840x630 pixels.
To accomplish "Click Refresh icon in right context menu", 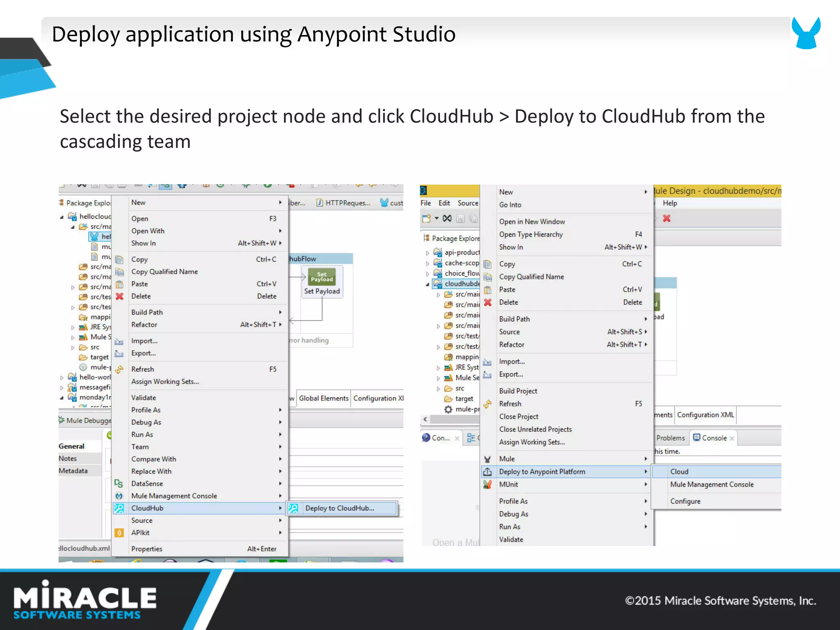I will coord(487,404).
